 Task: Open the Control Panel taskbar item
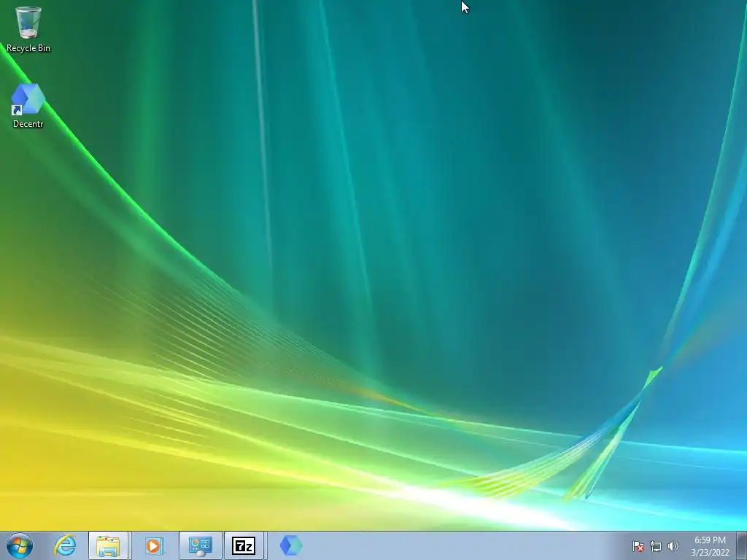(x=201, y=545)
